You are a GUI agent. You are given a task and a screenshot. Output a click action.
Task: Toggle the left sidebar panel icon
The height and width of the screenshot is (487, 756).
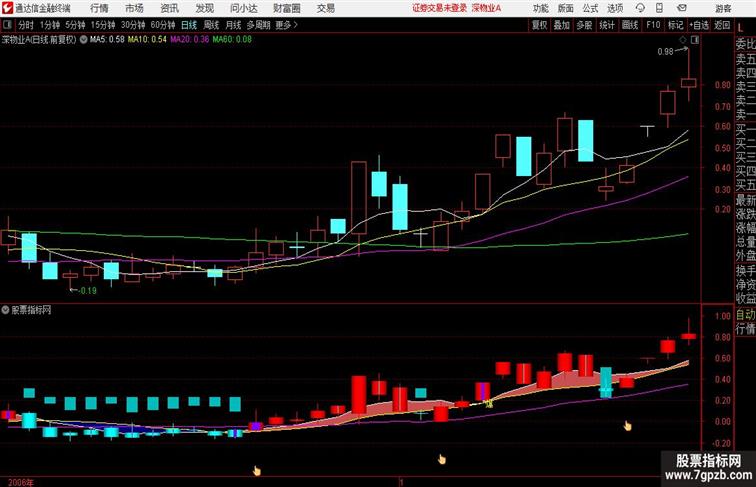[x=7, y=25]
